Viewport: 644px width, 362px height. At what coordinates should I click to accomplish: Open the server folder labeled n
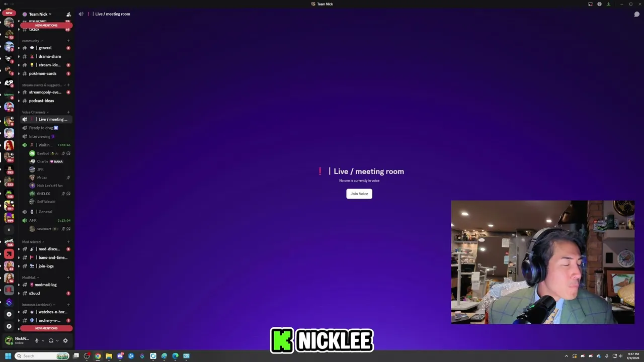click(9, 230)
